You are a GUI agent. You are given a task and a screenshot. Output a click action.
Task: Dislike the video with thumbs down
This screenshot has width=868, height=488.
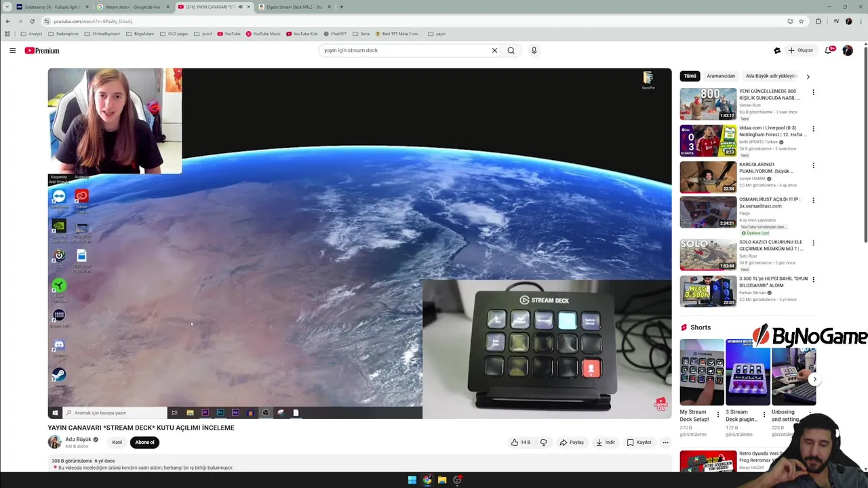pos(543,443)
